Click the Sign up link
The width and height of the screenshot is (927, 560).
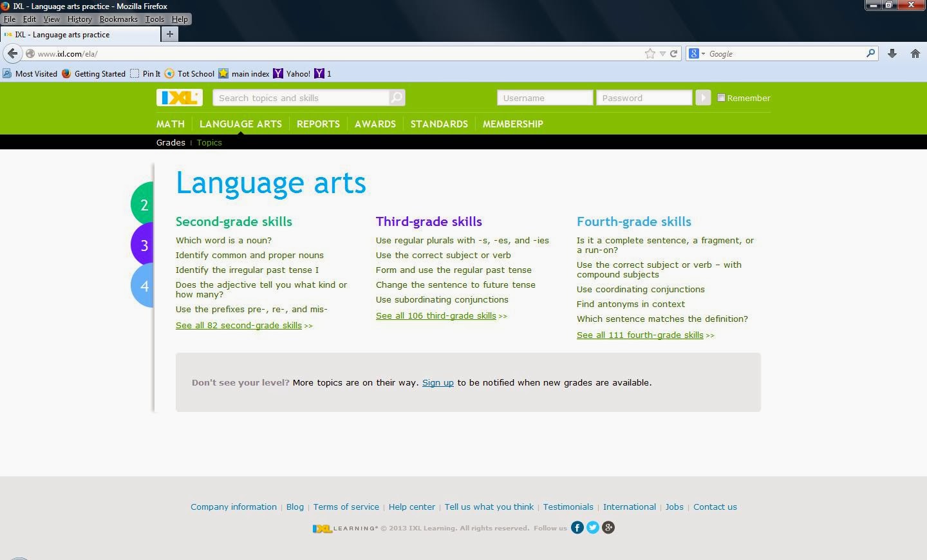tap(438, 382)
